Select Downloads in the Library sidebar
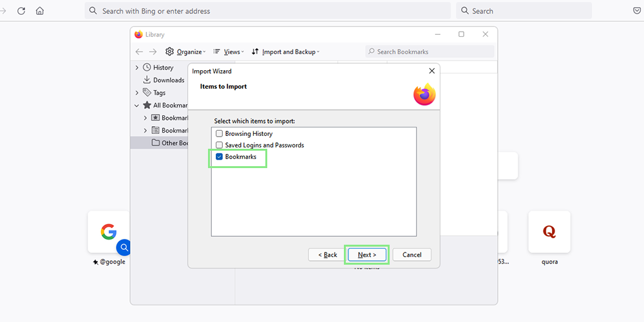The image size is (644, 322). [169, 80]
